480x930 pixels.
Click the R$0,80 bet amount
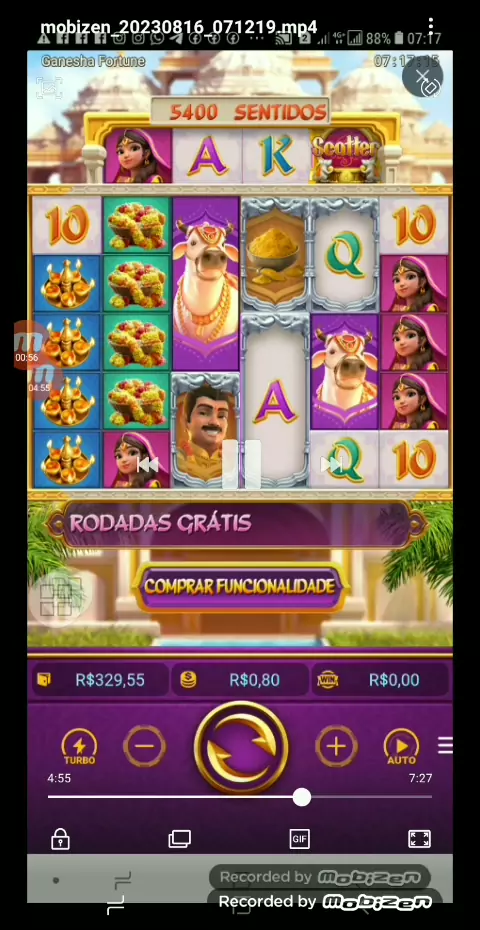255,680
